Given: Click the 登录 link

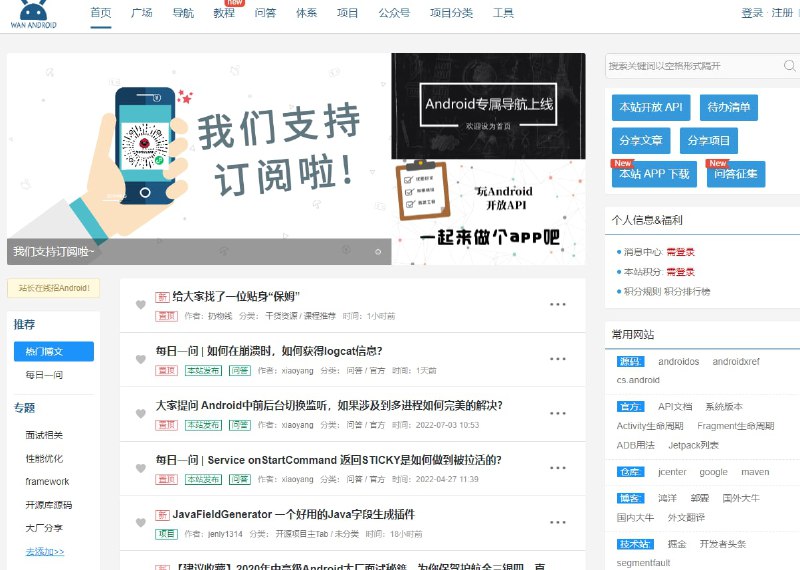Looking at the screenshot, I should click(752, 13).
